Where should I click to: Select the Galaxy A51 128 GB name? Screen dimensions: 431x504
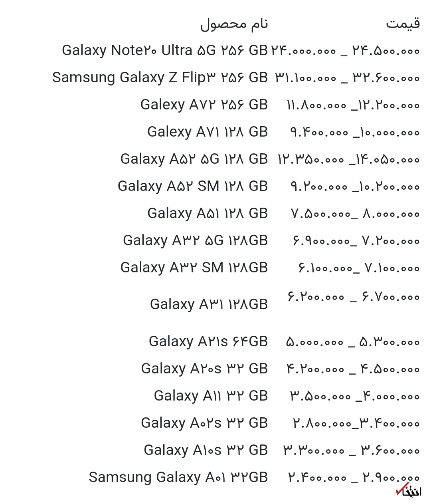coord(207,213)
